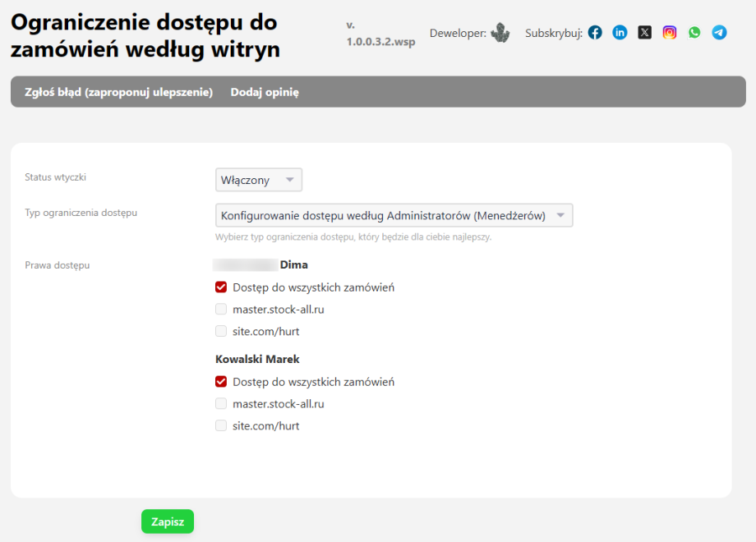This screenshot has height=542, width=756.
Task: Open the 'Status wtyczki' dropdown
Action: coord(259,180)
